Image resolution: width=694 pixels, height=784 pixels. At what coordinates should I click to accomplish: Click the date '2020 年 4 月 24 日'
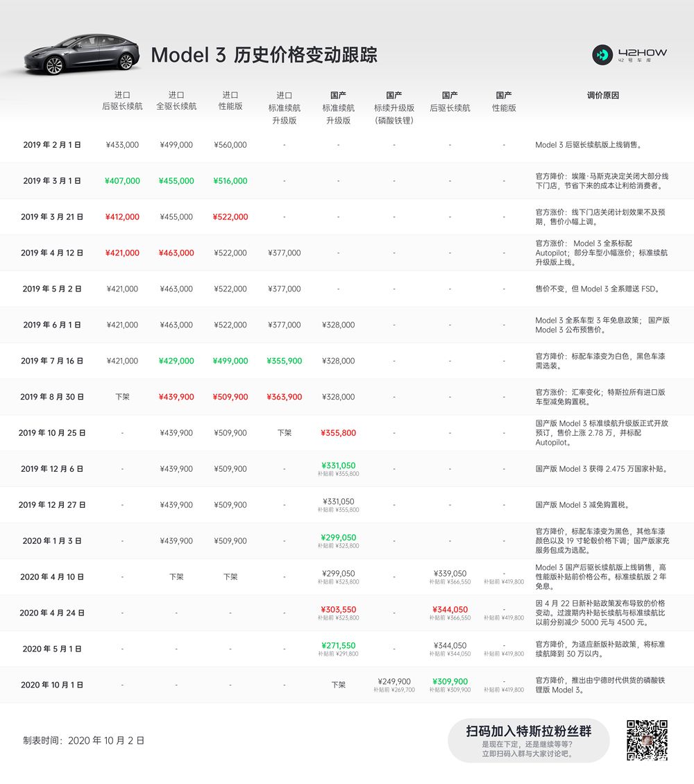coord(52,613)
